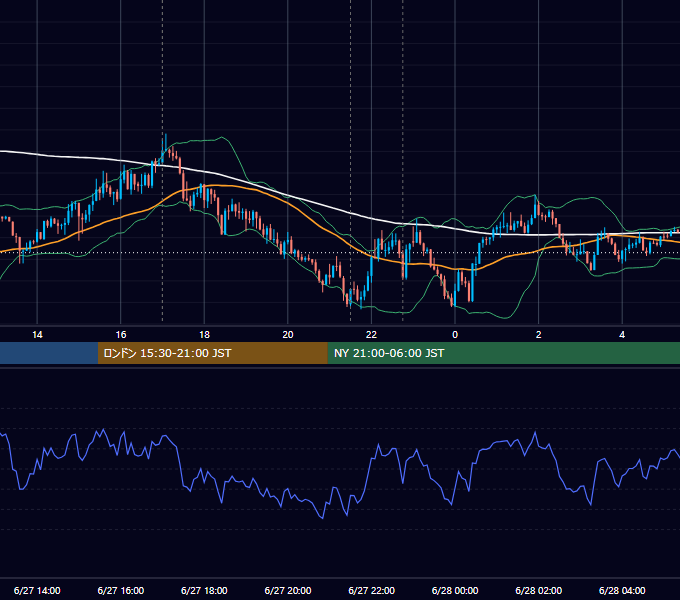Click the 6/27 20:00 time label

point(288,590)
